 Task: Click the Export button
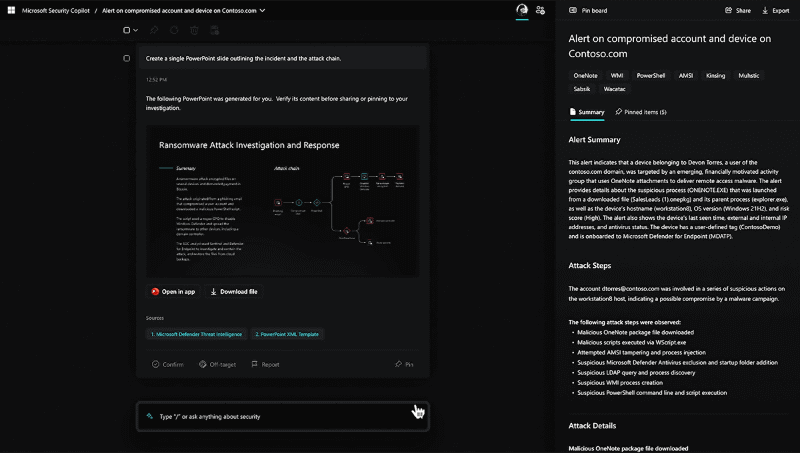coord(776,10)
